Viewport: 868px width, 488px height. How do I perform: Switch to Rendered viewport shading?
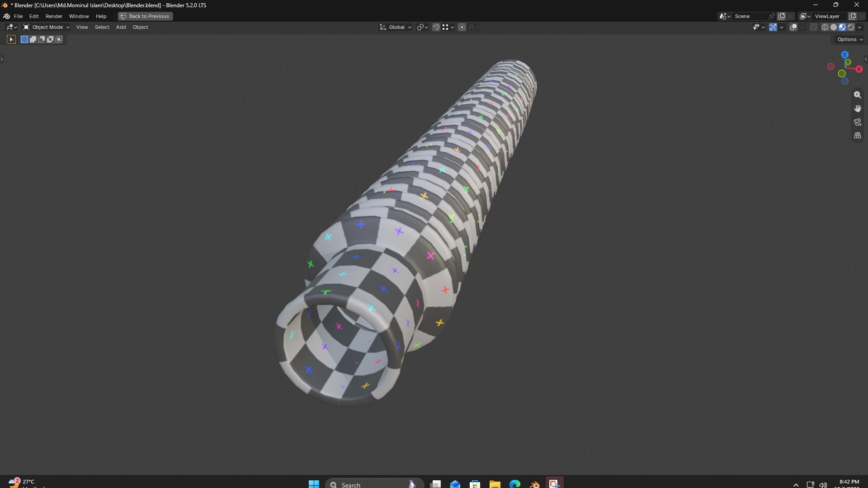[x=851, y=27]
